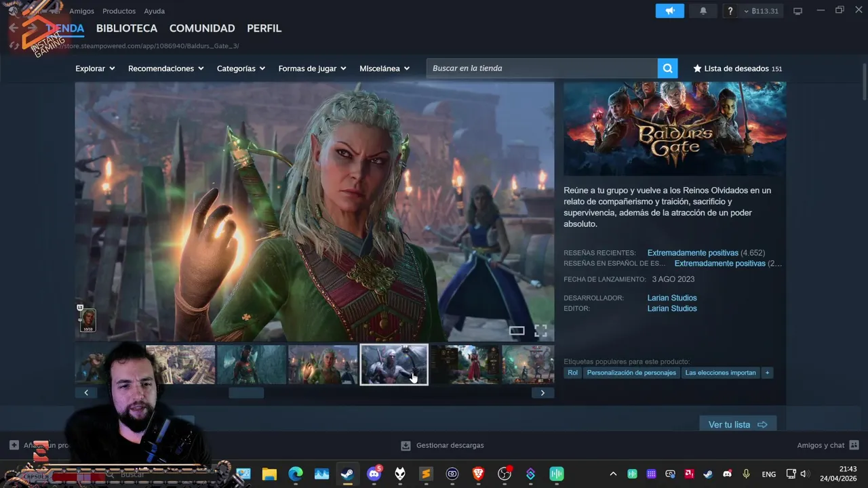Show hidden tray icons chevron
868x488 pixels.
pos(613,474)
